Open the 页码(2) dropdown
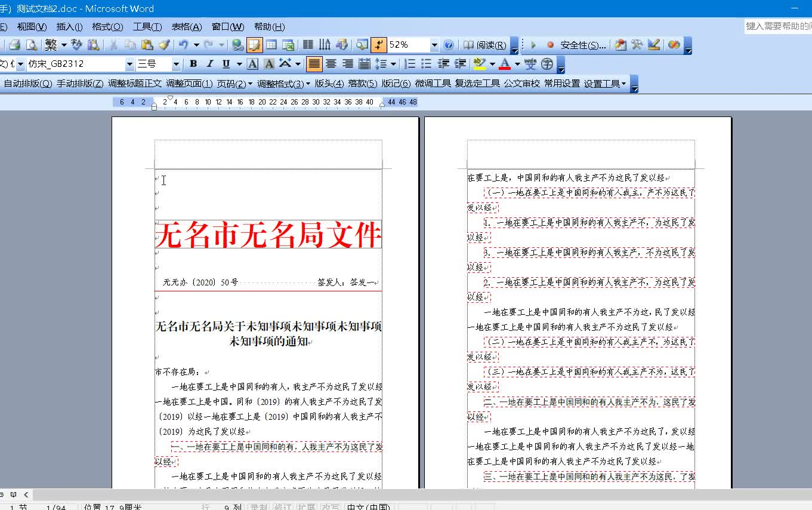Viewport: 812px width, 510px height. point(234,84)
